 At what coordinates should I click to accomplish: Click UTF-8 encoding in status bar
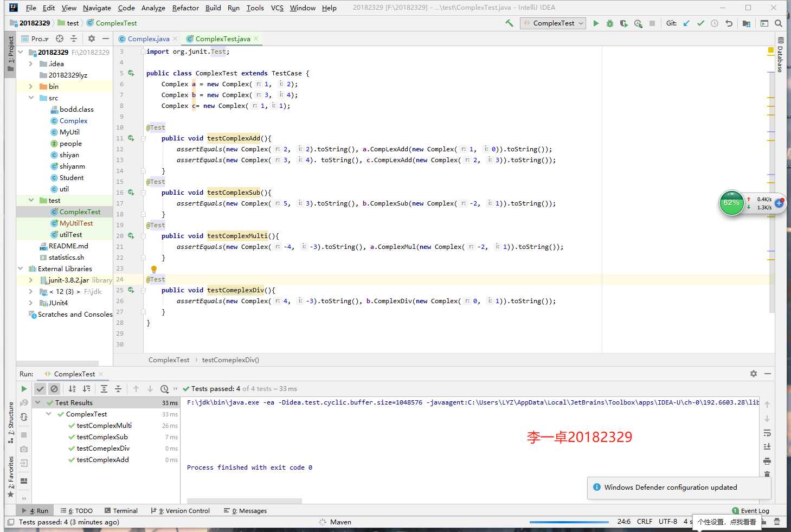[x=668, y=522]
